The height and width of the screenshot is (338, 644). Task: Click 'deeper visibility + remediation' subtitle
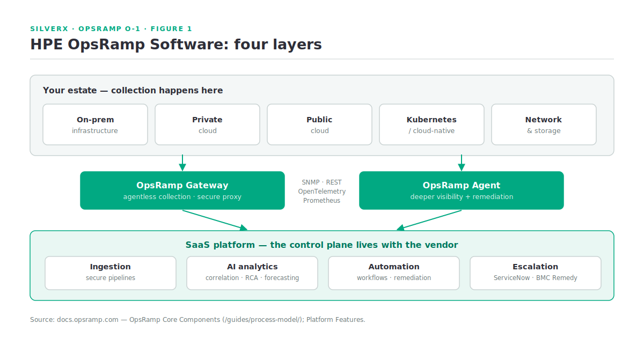coord(462,197)
